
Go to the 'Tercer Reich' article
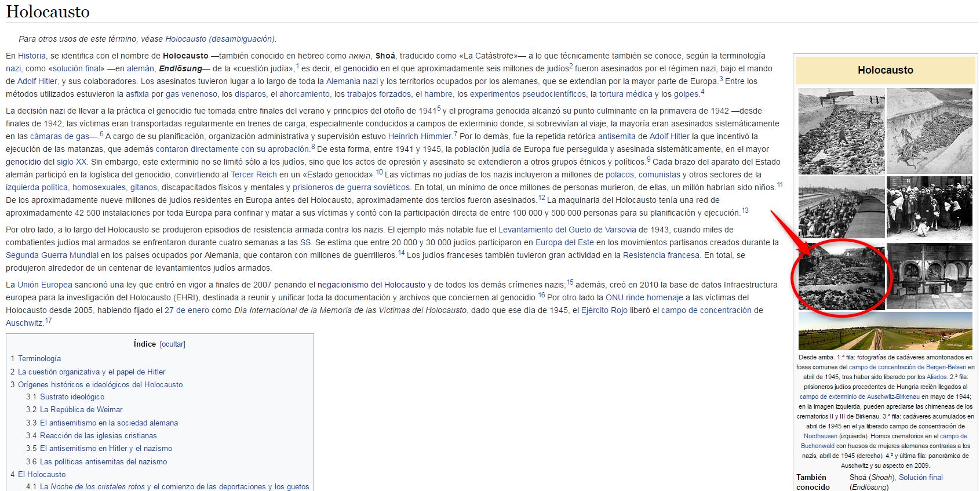[x=253, y=174]
